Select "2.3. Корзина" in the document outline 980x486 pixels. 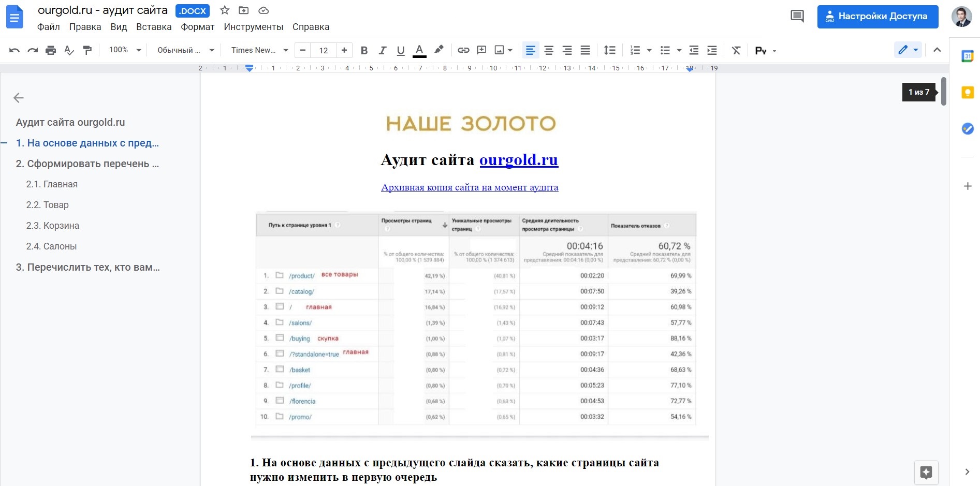click(52, 226)
